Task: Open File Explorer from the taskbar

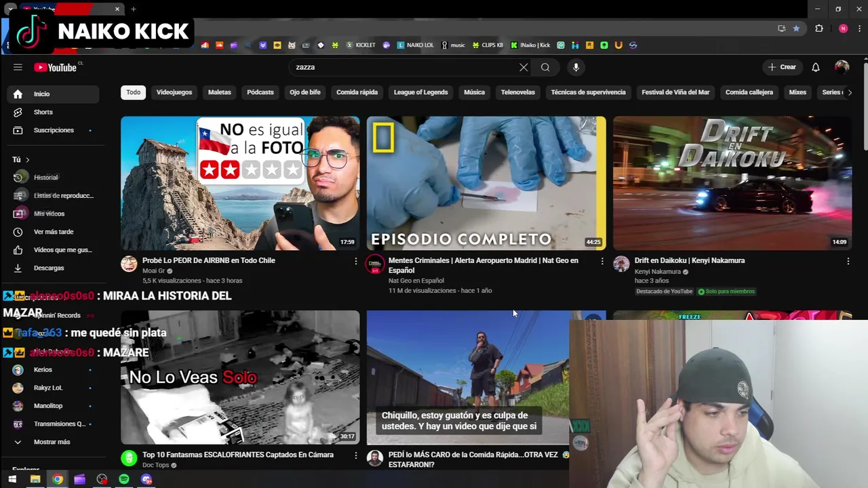Action: 35,479
